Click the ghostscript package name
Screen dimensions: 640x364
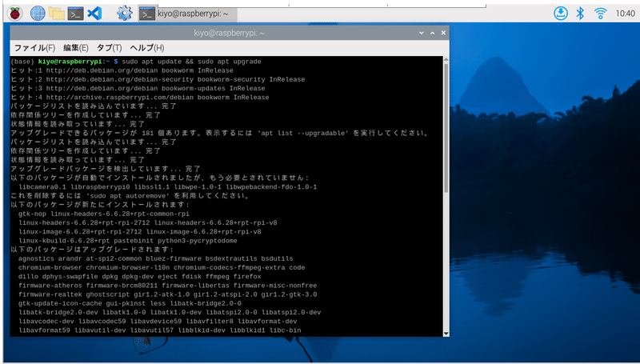(108, 294)
